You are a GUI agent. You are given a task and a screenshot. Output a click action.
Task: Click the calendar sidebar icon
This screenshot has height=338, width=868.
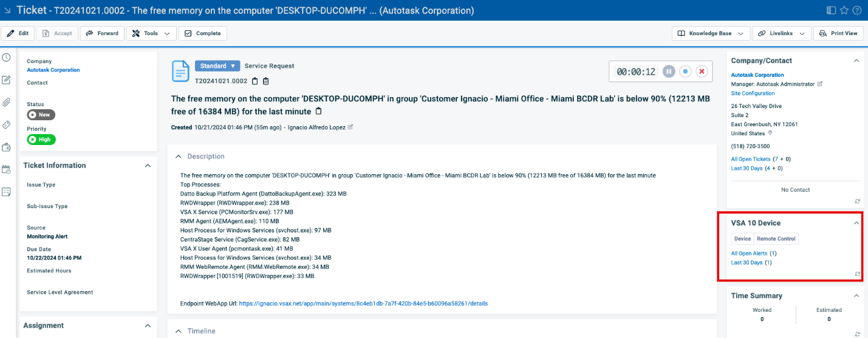7,169
